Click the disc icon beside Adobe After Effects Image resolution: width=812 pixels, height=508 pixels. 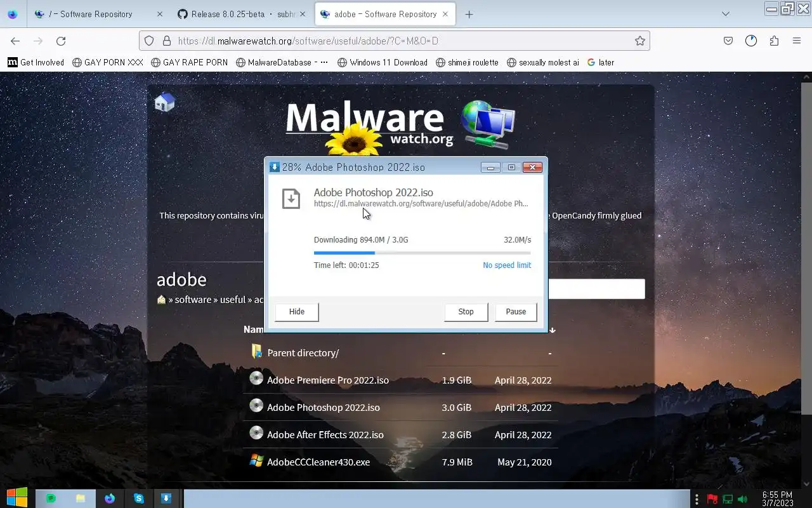coord(256,433)
